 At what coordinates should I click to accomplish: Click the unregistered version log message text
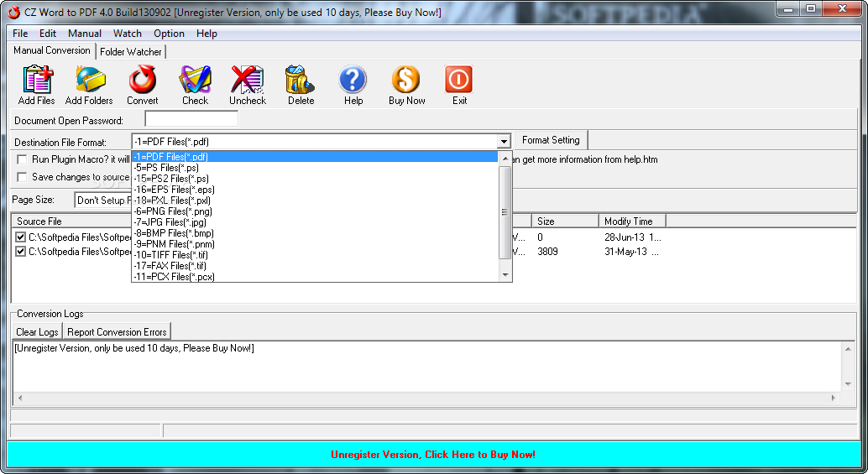coord(134,348)
